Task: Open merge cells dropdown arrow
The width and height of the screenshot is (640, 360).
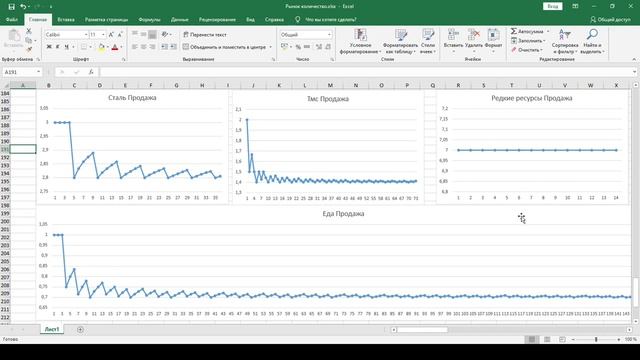Action: coord(270,47)
